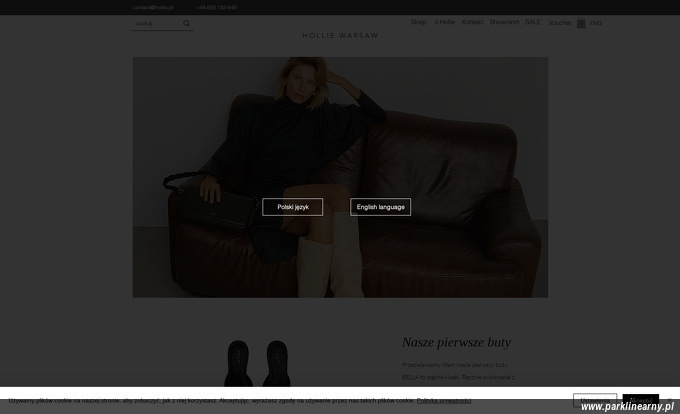Choose English language button

coord(380,207)
